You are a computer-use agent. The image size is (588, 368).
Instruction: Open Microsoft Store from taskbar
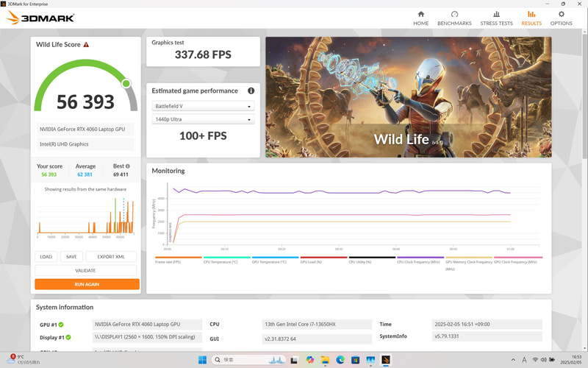point(355,360)
